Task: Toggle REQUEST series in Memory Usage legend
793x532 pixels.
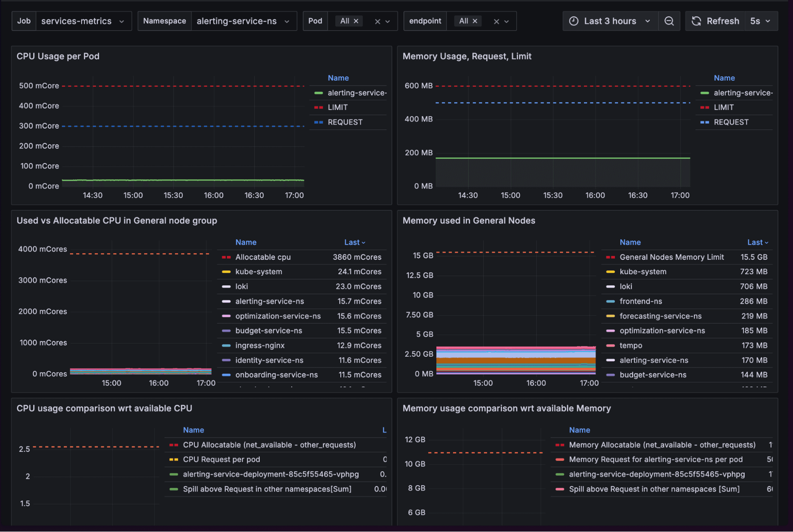Action: pyautogui.click(x=731, y=122)
